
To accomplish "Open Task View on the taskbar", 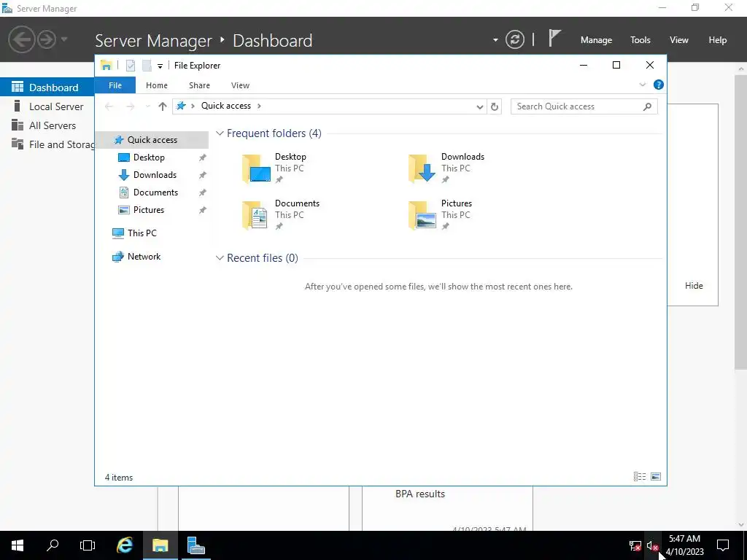I will click(x=88, y=545).
